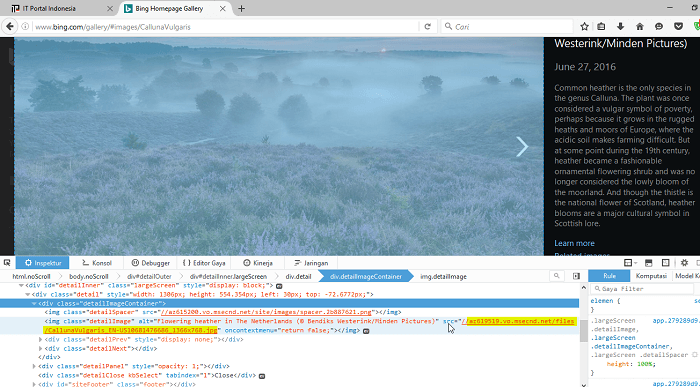Image resolution: width=700 pixels, height=387 pixels.
Task: Click event badge on detailInner div
Action: pos(279,286)
